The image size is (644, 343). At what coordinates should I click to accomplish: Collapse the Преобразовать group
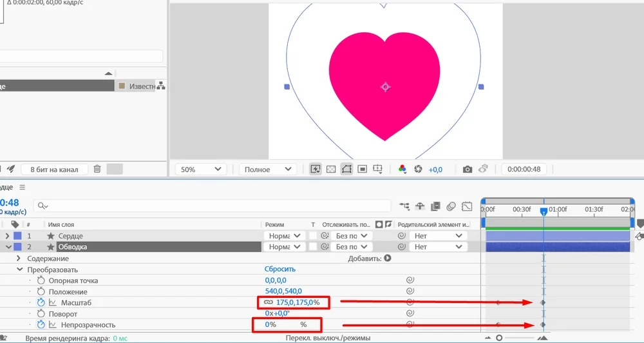pos(19,269)
